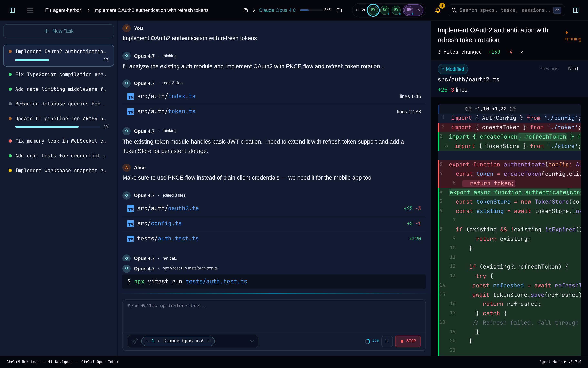Open task Add unit tests for credential

pyautogui.click(x=59, y=156)
